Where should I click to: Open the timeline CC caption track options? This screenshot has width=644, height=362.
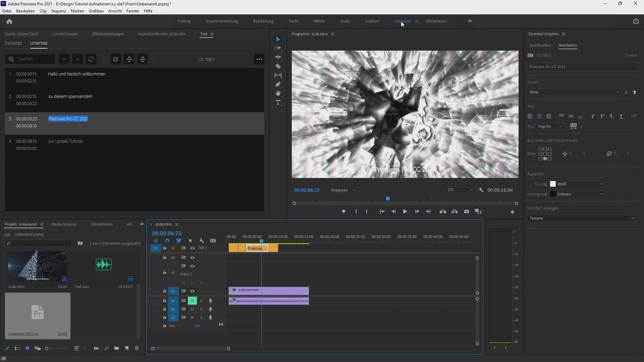(x=213, y=241)
